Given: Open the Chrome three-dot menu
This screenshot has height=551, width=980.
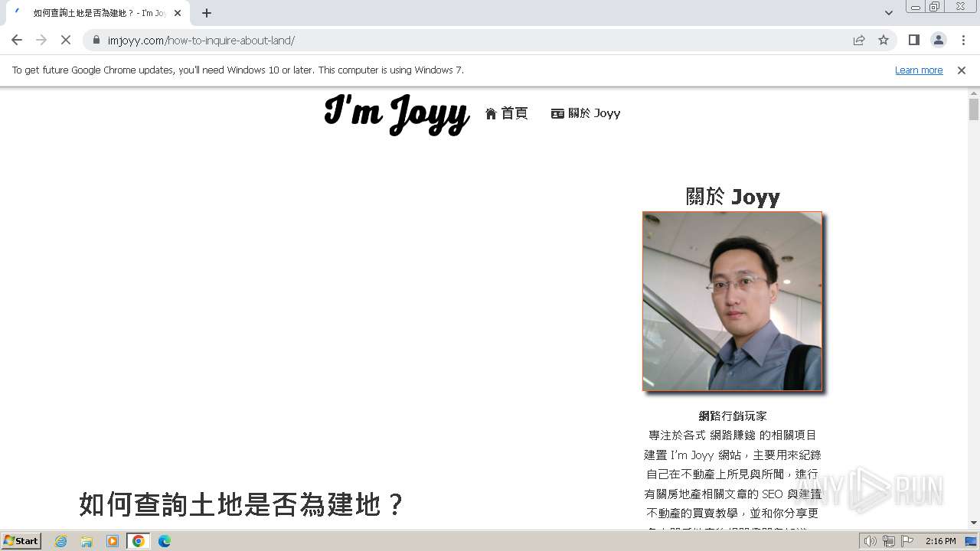Looking at the screenshot, I should coord(963,40).
